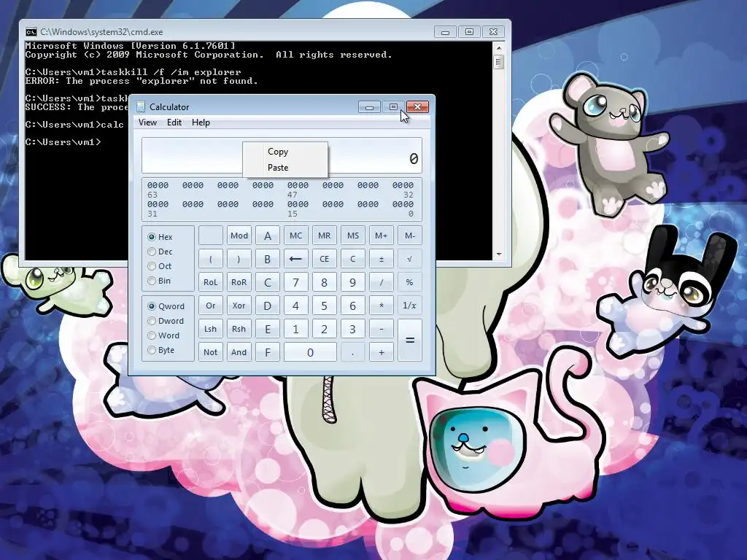
Task: Click the plus button in Calculator
Action: click(x=381, y=352)
